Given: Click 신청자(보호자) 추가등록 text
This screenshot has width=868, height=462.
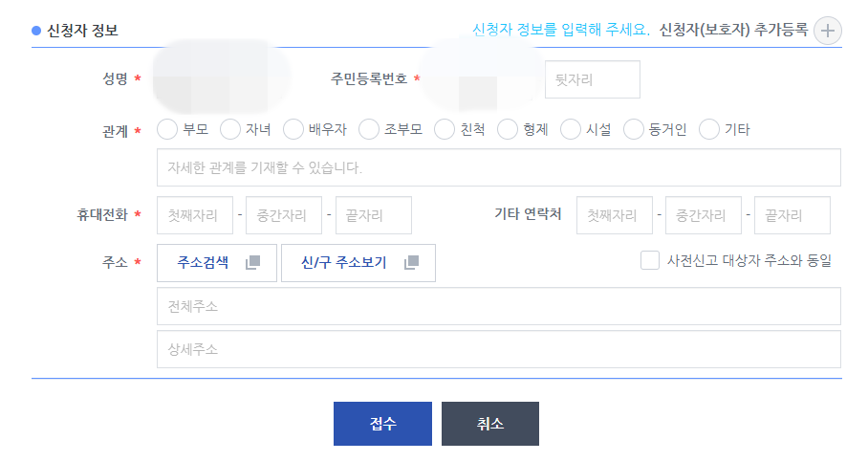Looking at the screenshot, I should [x=733, y=30].
